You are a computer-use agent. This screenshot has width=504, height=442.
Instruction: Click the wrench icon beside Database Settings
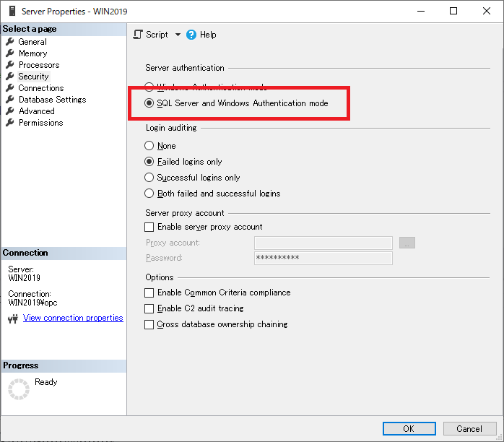pyautogui.click(x=10, y=100)
